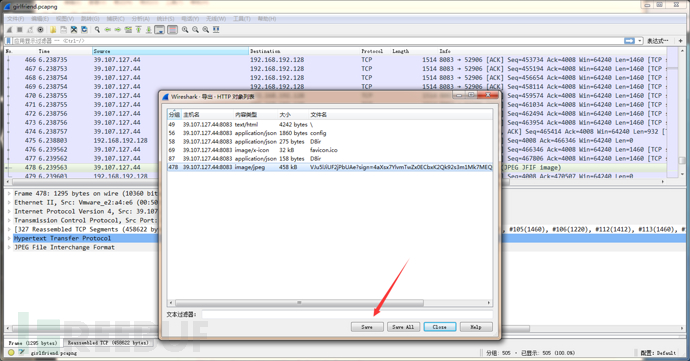Focus the 文本过滤器 text filter field
The width and height of the screenshot is (690, 361).
coord(347,314)
